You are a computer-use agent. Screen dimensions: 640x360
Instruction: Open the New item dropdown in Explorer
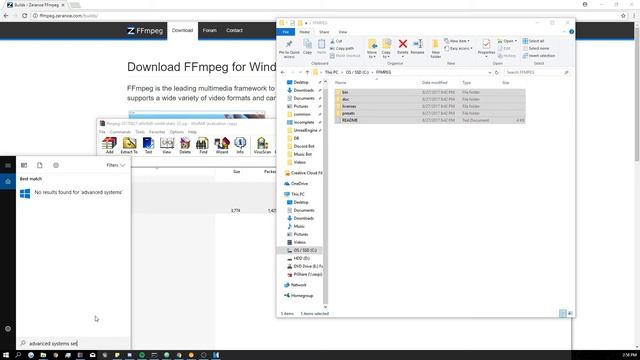(457, 41)
